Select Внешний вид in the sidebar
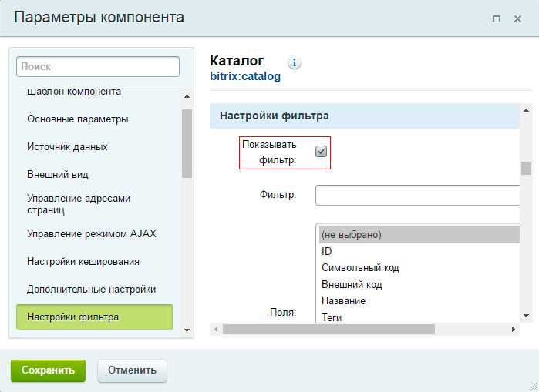The image size is (539, 392). click(x=58, y=174)
